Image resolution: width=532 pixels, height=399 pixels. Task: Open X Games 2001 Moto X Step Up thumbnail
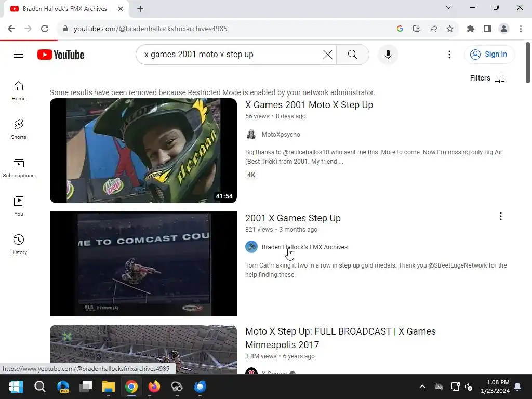143,151
